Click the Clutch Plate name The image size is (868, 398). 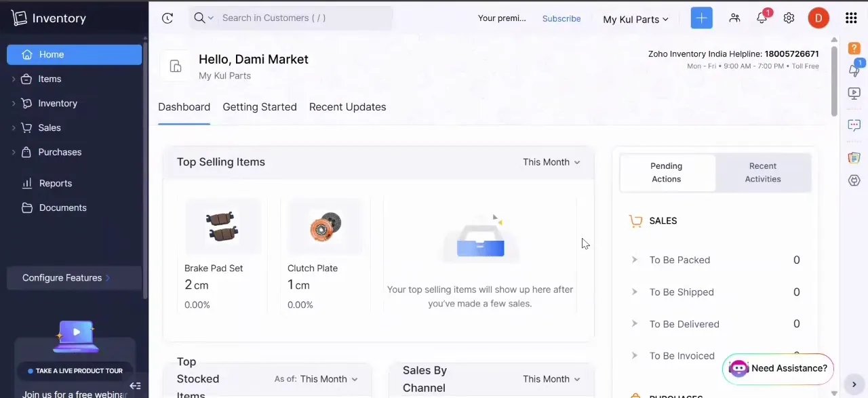pyautogui.click(x=313, y=268)
